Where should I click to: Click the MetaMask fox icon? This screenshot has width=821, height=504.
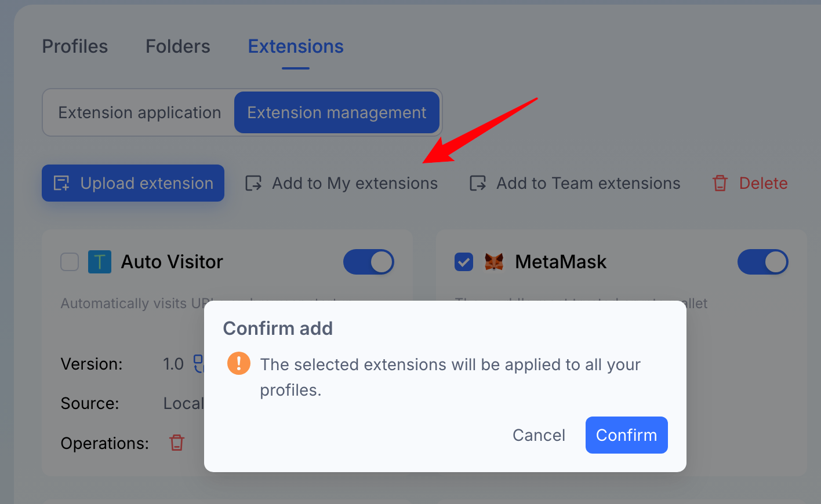[494, 262]
